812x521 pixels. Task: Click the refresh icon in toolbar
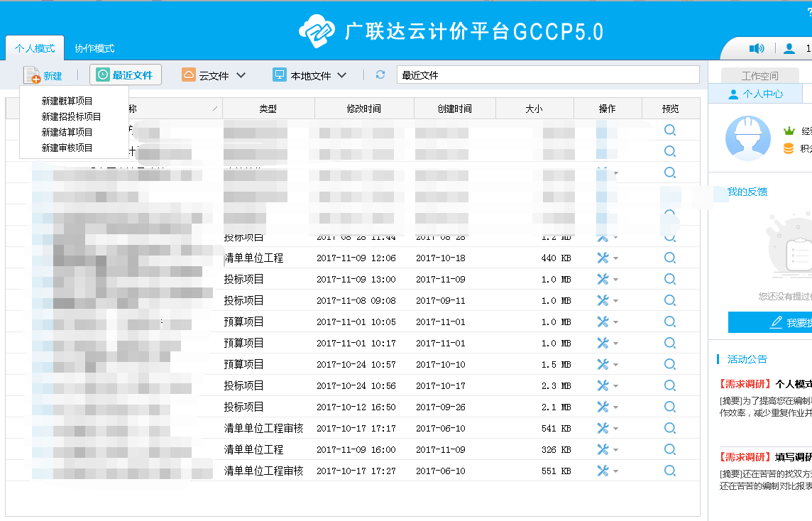(380, 75)
